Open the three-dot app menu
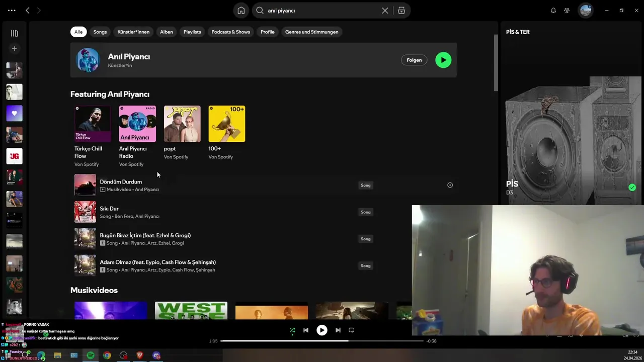This screenshot has width=644, height=362. pyautogui.click(x=12, y=10)
